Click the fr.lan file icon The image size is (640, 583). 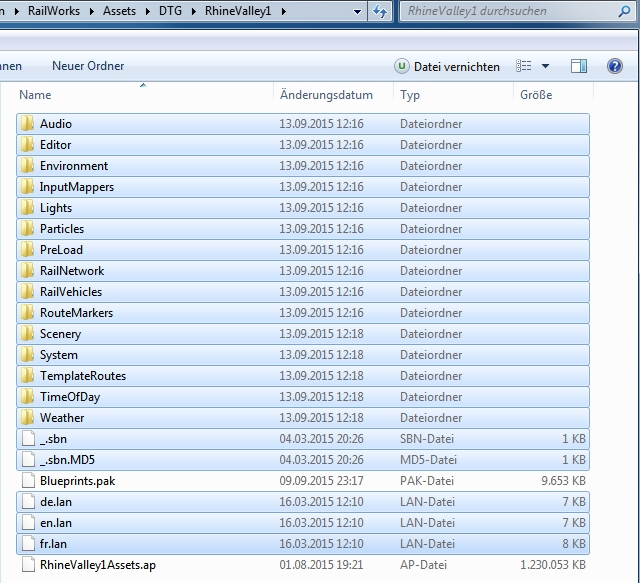coord(28,543)
